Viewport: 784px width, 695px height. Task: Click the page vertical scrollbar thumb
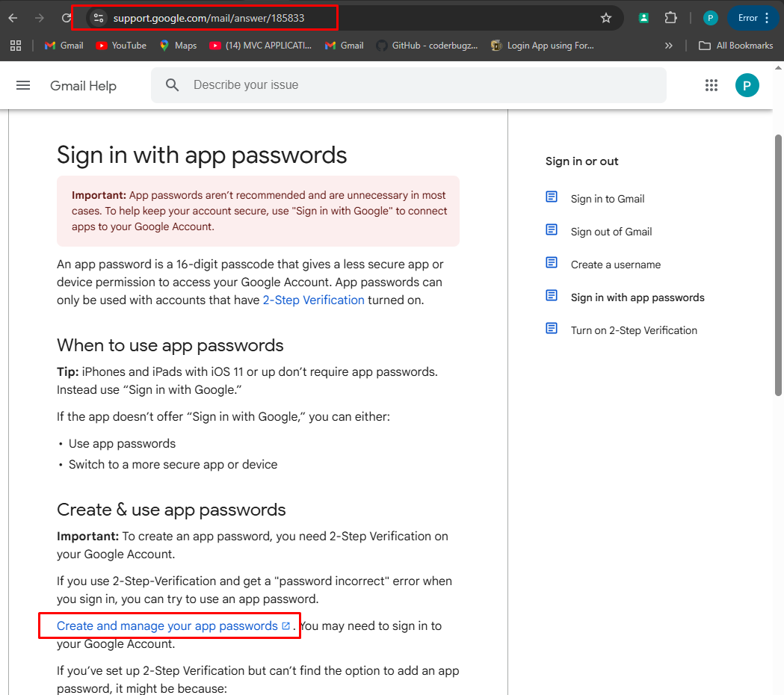click(x=778, y=265)
